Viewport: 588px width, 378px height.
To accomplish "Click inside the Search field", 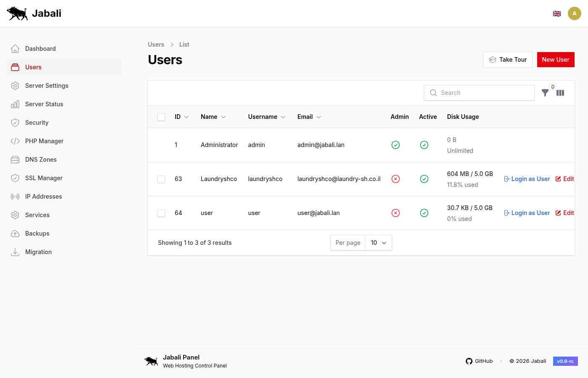I will pyautogui.click(x=479, y=92).
